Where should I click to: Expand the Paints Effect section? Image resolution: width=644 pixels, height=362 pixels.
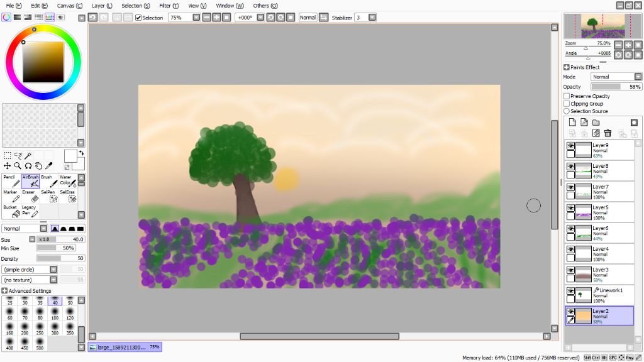pyautogui.click(x=567, y=67)
